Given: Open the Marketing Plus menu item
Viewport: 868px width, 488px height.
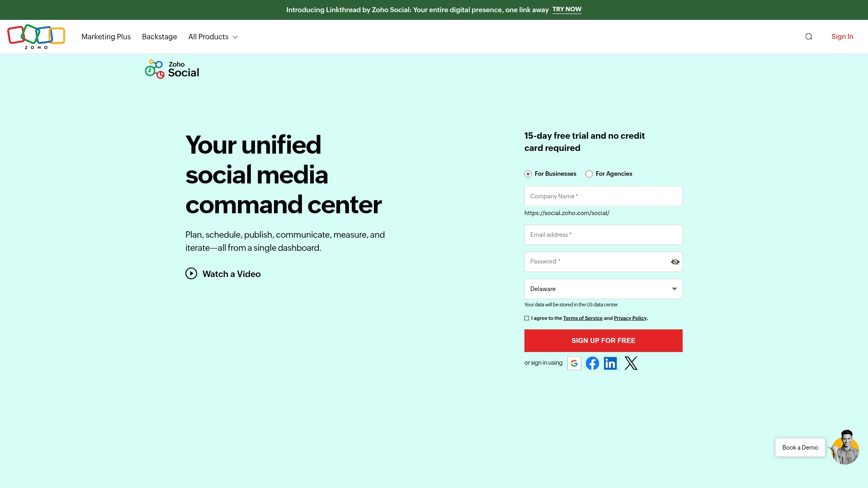Looking at the screenshot, I should [106, 37].
